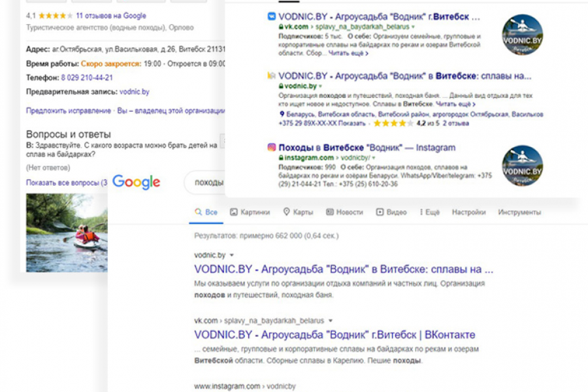Open Google result "VODNIC.BY - Агроусадьба Водник в Витебске"
The width and height of the screenshot is (588, 392).
[x=344, y=269]
